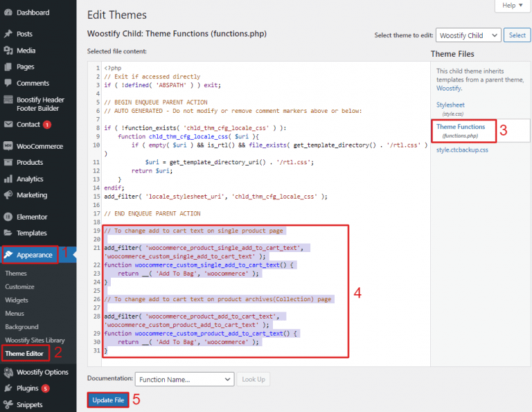This screenshot has width=532, height=412.
Task: Open the Help dropdown
Action: pos(512,6)
